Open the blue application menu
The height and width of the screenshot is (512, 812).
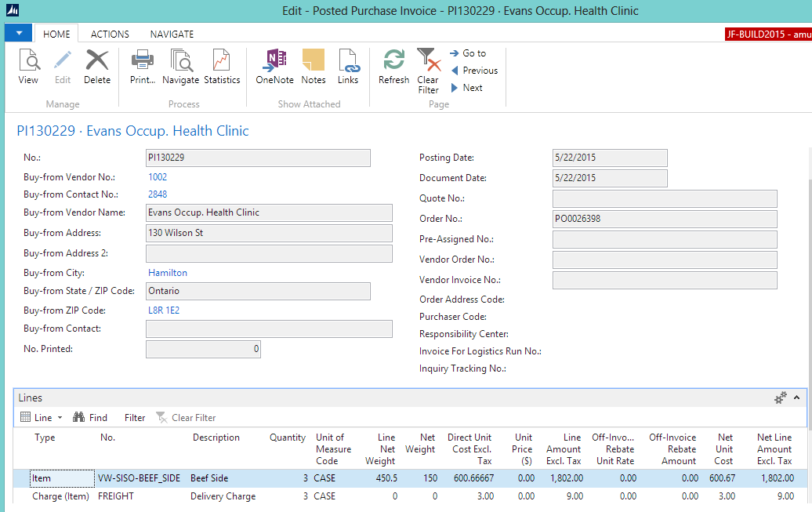(17, 33)
